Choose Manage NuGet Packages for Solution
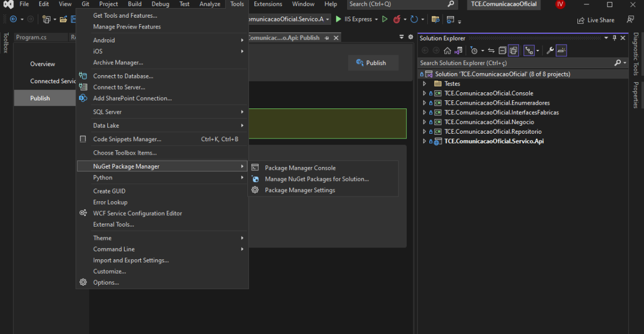The height and width of the screenshot is (334, 644). (x=317, y=179)
